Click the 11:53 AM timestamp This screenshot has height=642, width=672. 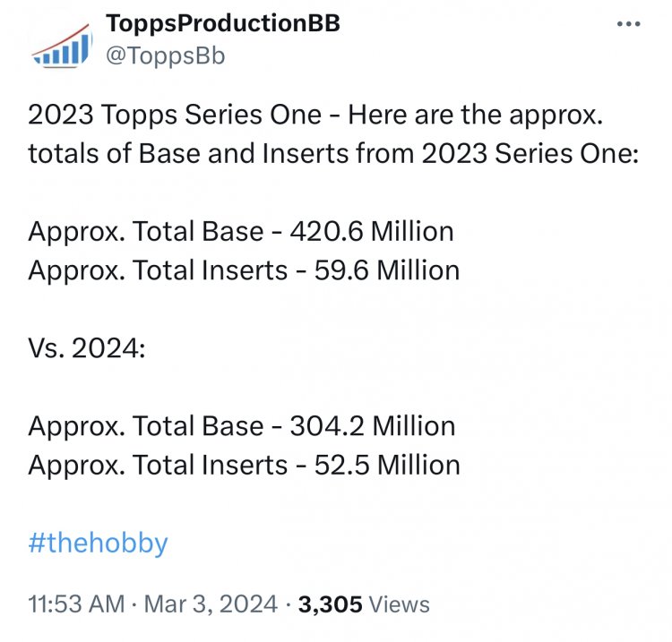point(76,603)
